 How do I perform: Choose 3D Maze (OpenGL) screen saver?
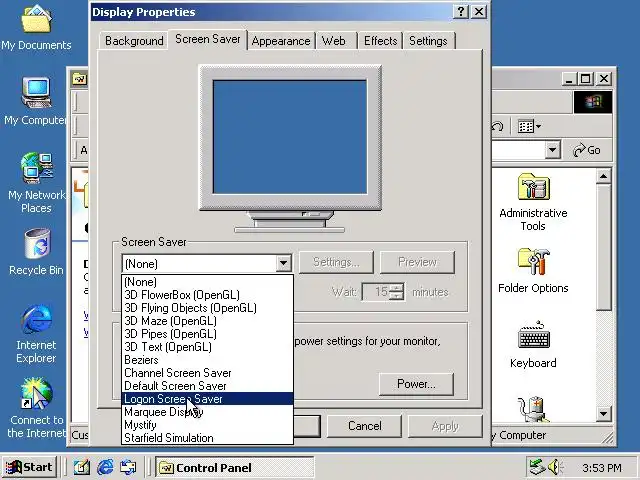coord(207,321)
